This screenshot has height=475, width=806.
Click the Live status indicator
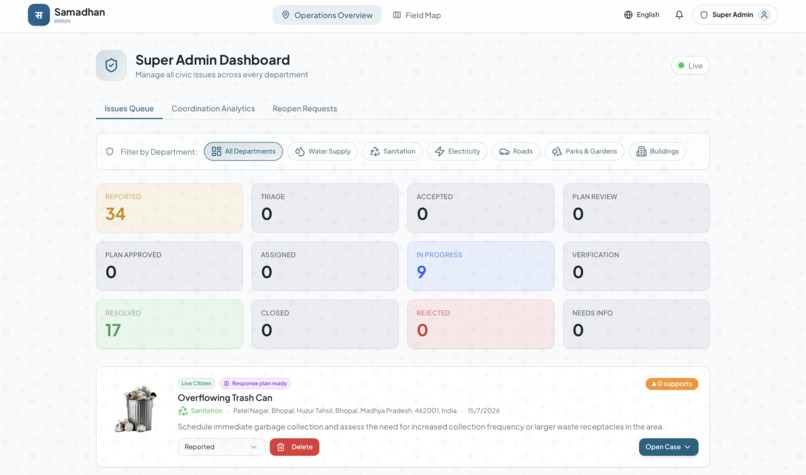(690, 66)
